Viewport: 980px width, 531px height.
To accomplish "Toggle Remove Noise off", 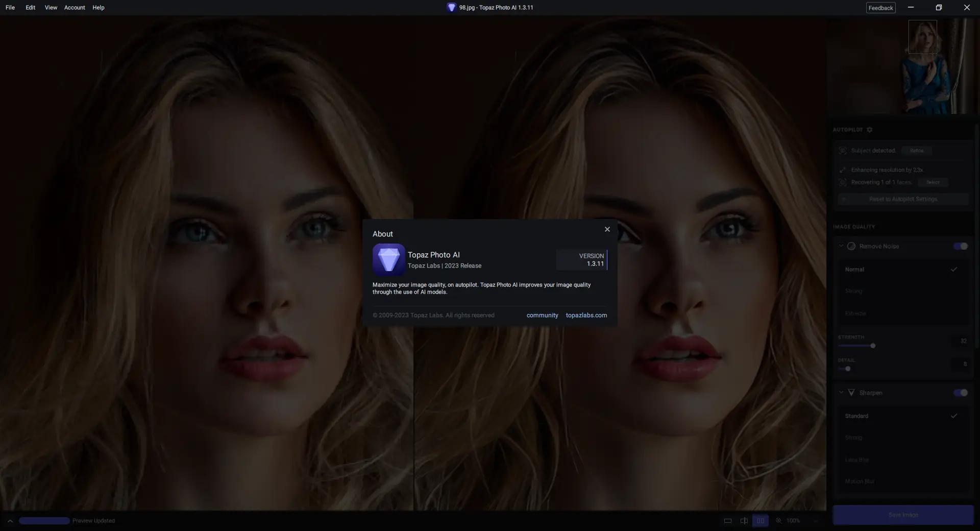I will (x=960, y=246).
